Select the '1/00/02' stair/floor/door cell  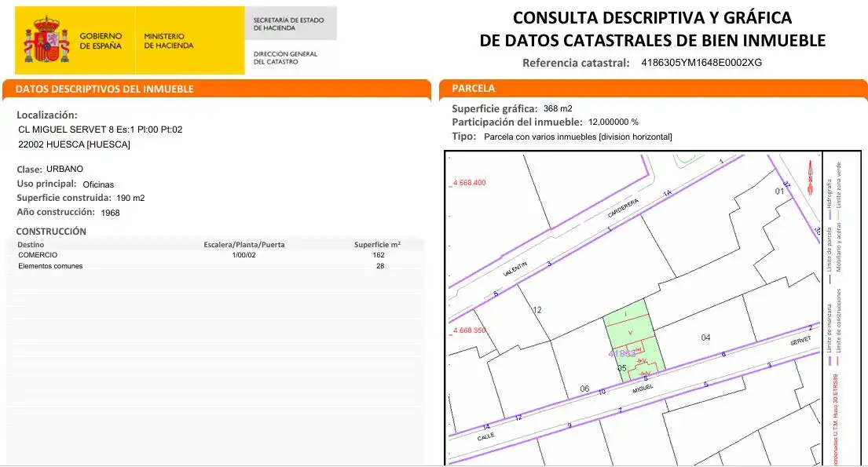coord(244,255)
